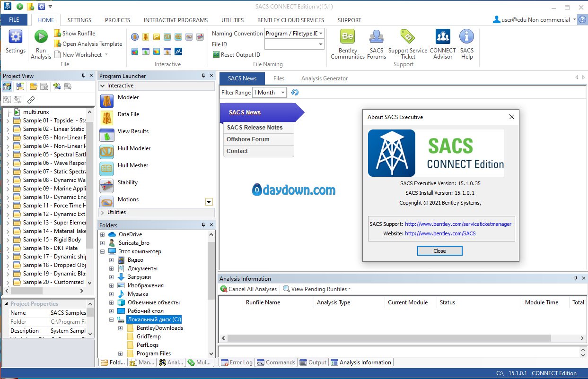Collapse the Interactive section in Program Launcher
This screenshot has width=588, height=379.
pos(102,86)
